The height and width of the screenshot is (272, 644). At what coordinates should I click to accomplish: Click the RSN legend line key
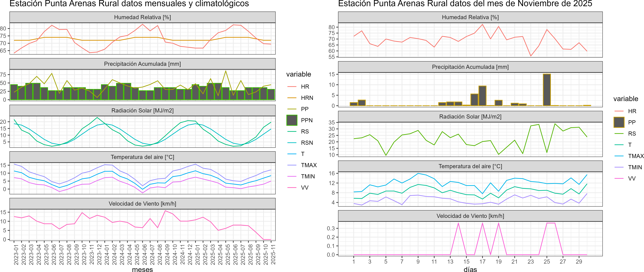(x=292, y=143)
